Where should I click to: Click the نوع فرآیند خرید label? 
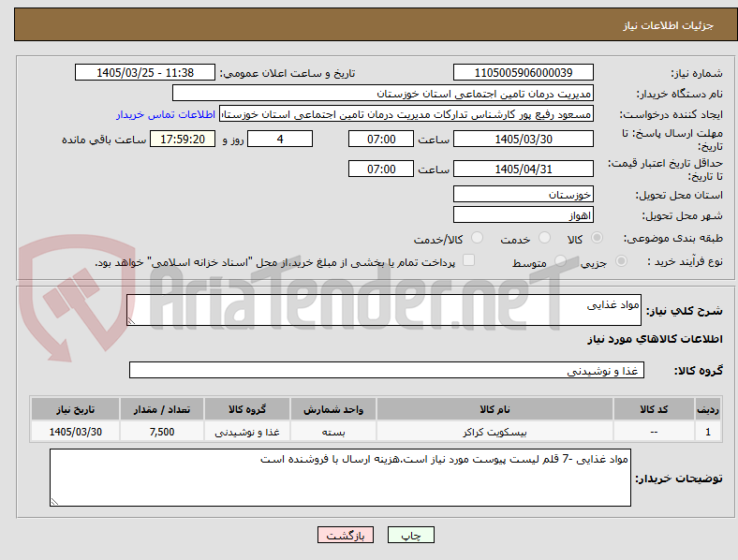pyautogui.click(x=686, y=261)
